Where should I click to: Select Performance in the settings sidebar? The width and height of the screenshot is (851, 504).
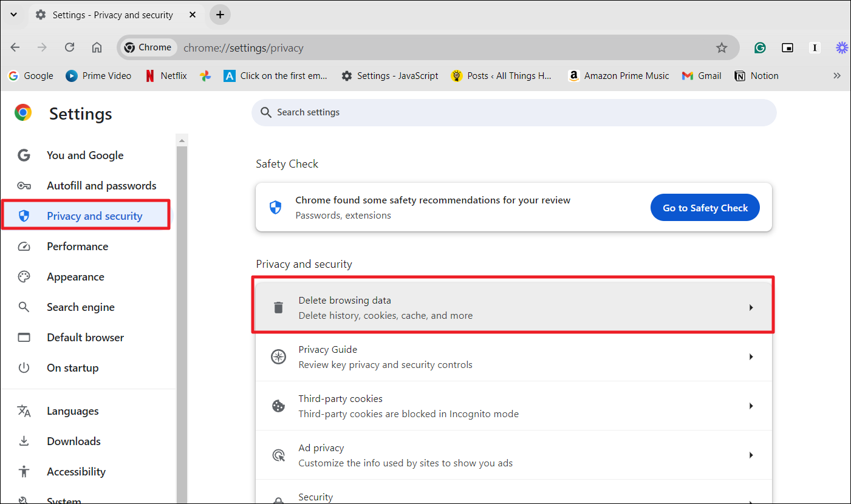pos(77,247)
